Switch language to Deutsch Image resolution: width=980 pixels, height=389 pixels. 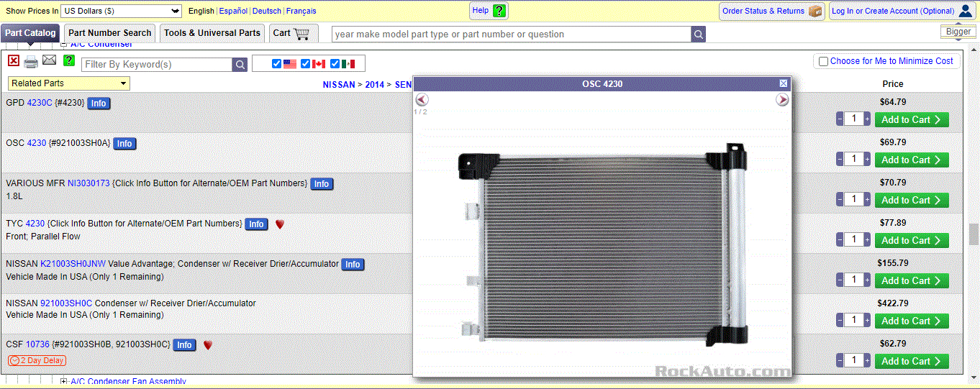point(267,11)
